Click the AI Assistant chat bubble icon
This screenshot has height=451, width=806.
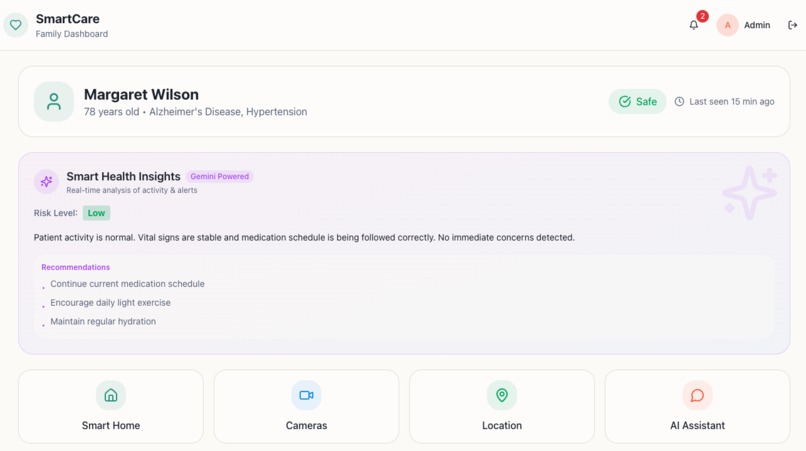(697, 395)
